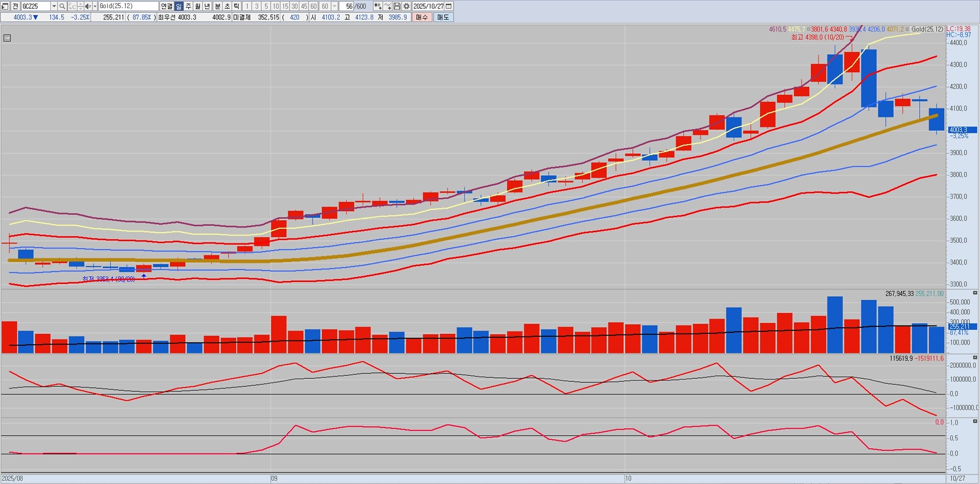Switch to the 월 monthly period
The width and height of the screenshot is (980, 484).
coord(198,6)
